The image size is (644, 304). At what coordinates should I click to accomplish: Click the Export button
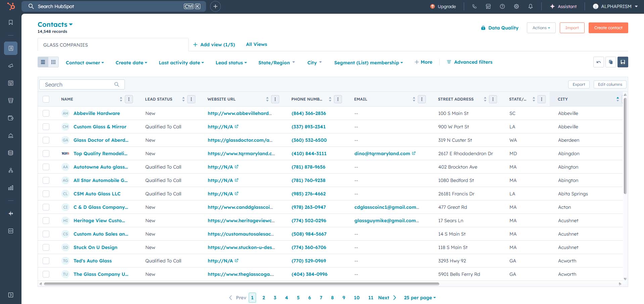click(x=579, y=84)
